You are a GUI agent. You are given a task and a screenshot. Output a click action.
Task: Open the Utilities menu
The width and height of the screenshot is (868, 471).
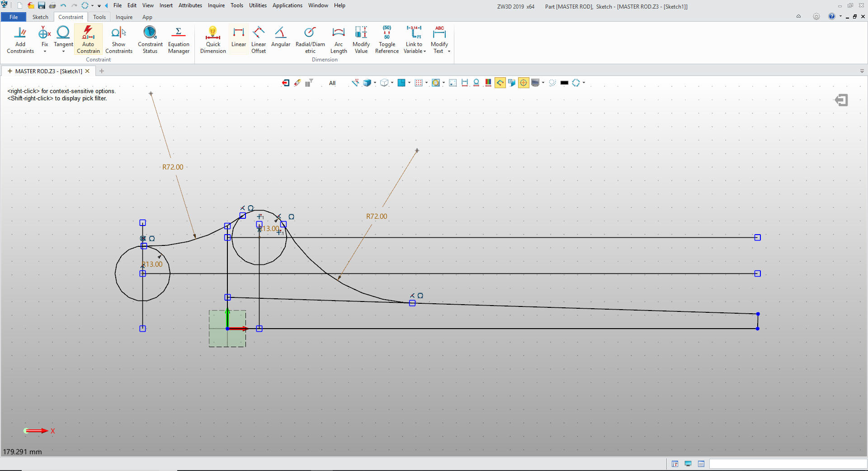point(258,5)
